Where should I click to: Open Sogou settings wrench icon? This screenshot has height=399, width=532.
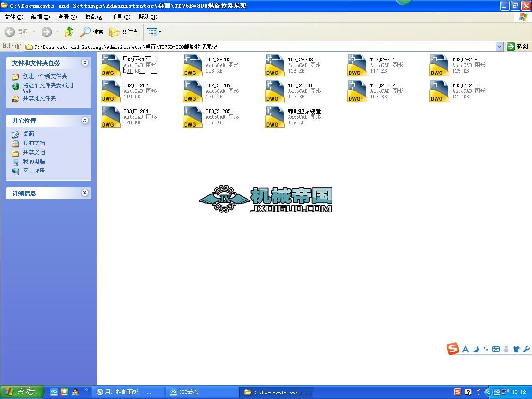tap(526, 349)
